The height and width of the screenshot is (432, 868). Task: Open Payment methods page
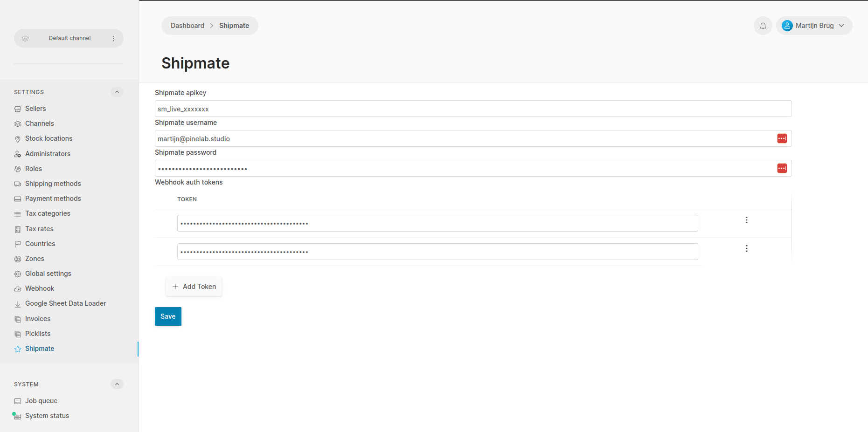53,199
